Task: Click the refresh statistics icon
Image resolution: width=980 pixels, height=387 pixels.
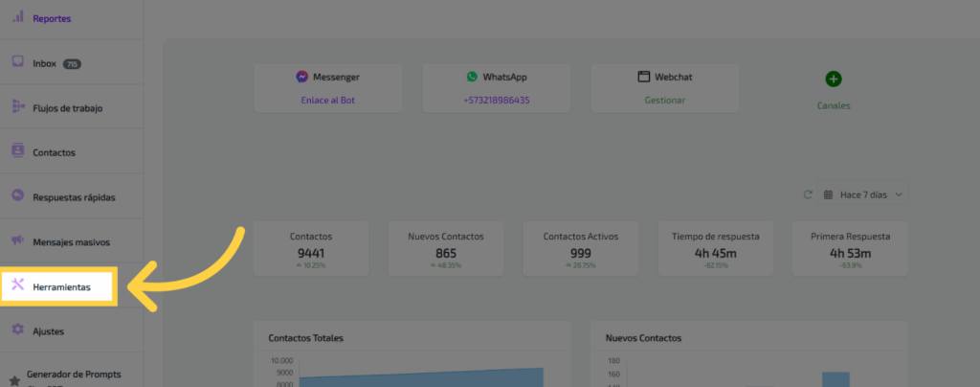Action: tap(808, 194)
